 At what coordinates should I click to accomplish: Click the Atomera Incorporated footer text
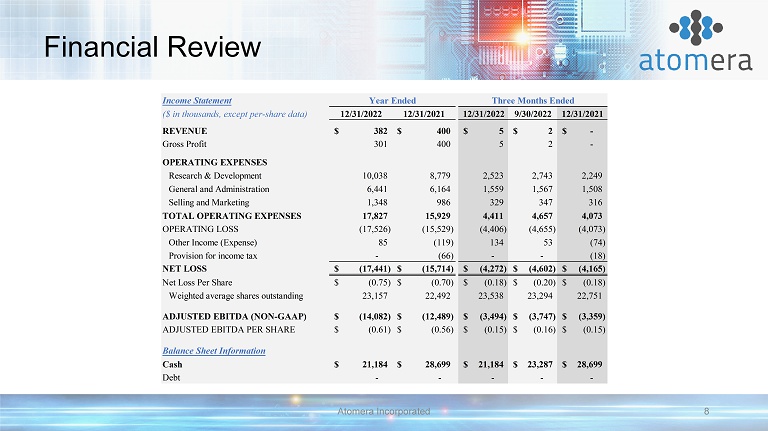[x=384, y=411]
